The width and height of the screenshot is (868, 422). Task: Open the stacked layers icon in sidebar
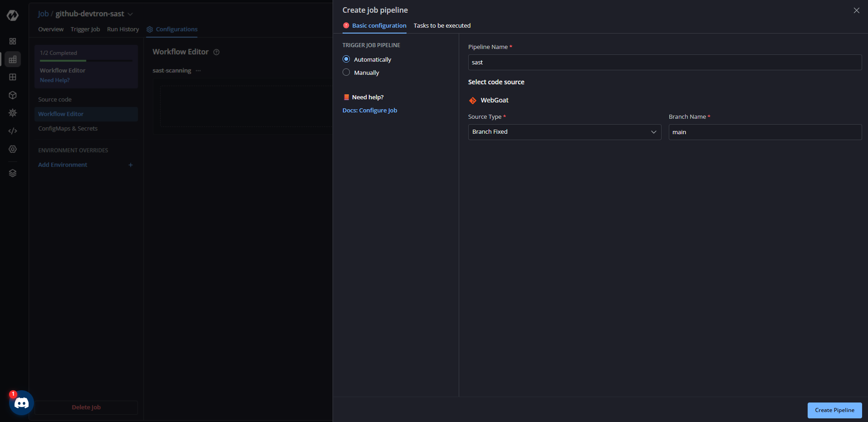click(13, 173)
